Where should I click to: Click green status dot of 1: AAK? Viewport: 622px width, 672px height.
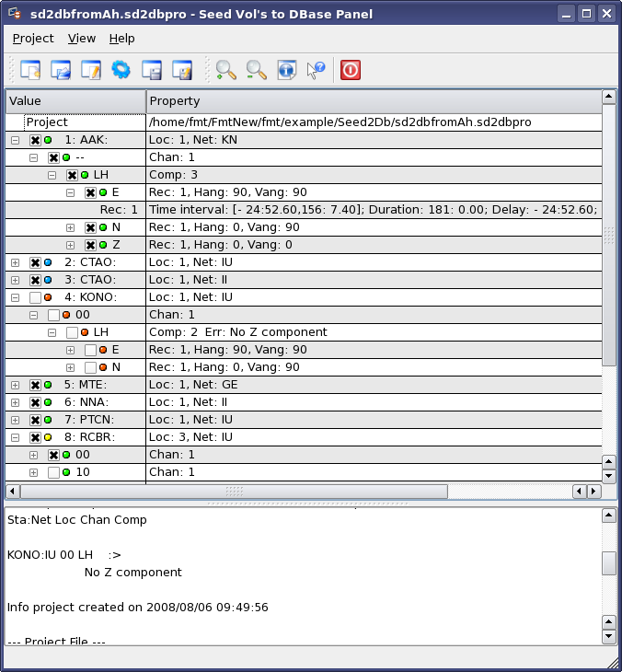(48, 140)
